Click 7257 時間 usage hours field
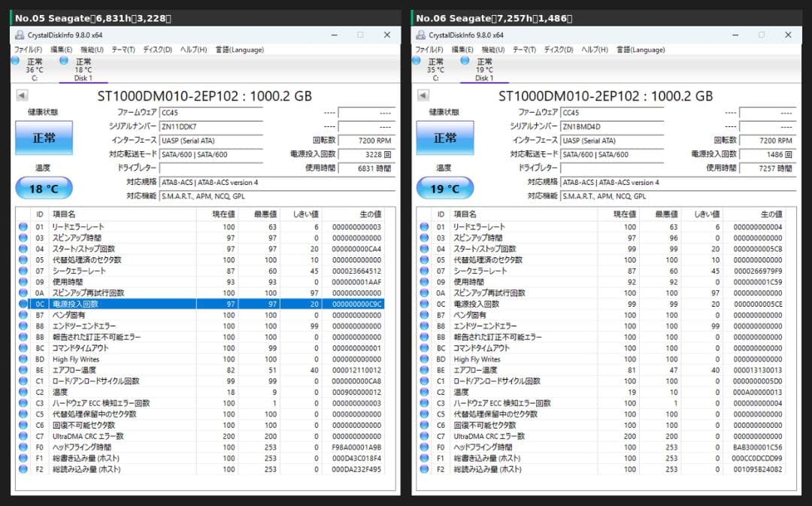The width and height of the screenshot is (812, 506). (768, 168)
